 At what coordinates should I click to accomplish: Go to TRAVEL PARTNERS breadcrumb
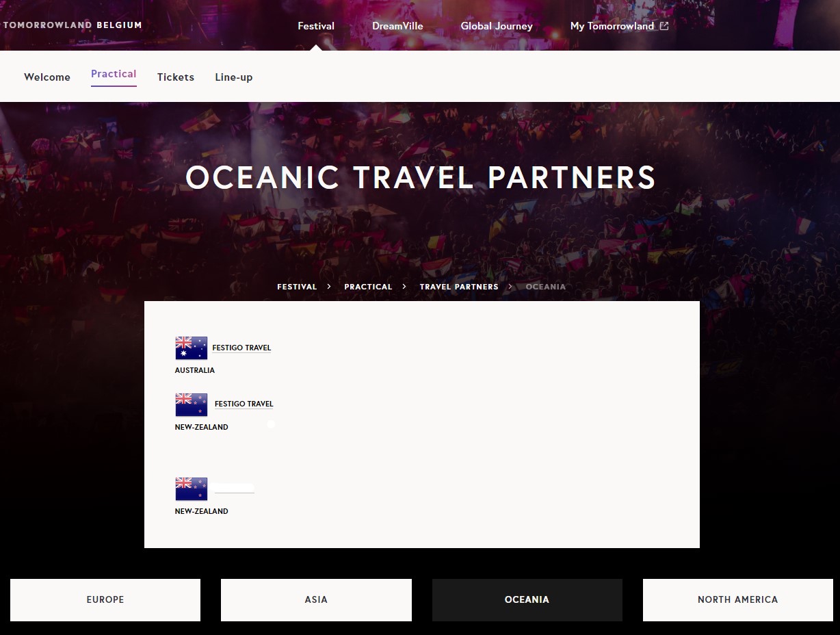pyautogui.click(x=459, y=287)
